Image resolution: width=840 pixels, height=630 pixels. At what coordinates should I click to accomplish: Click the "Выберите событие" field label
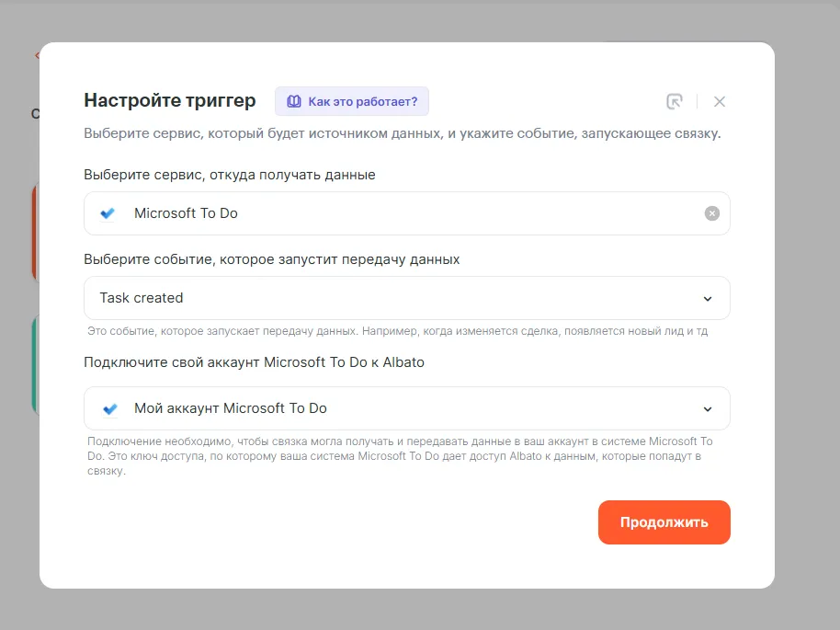[x=272, y=259]
